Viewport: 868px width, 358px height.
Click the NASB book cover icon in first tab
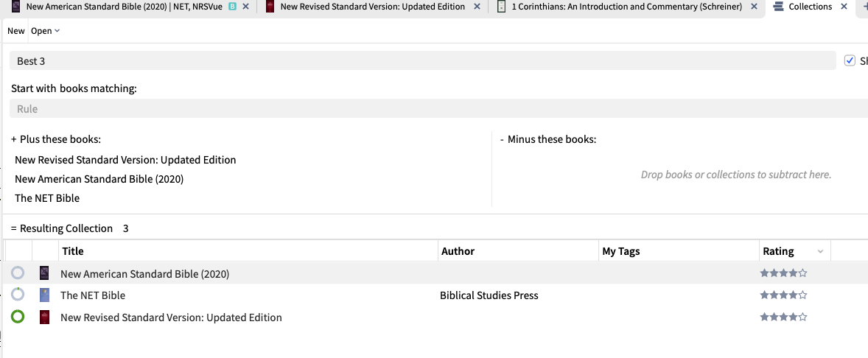16,7
